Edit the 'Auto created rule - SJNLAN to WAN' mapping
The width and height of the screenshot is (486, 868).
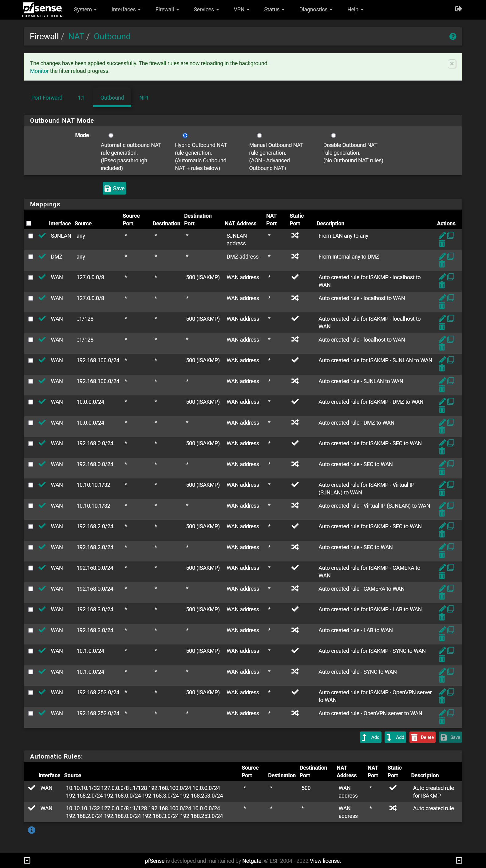442,381
